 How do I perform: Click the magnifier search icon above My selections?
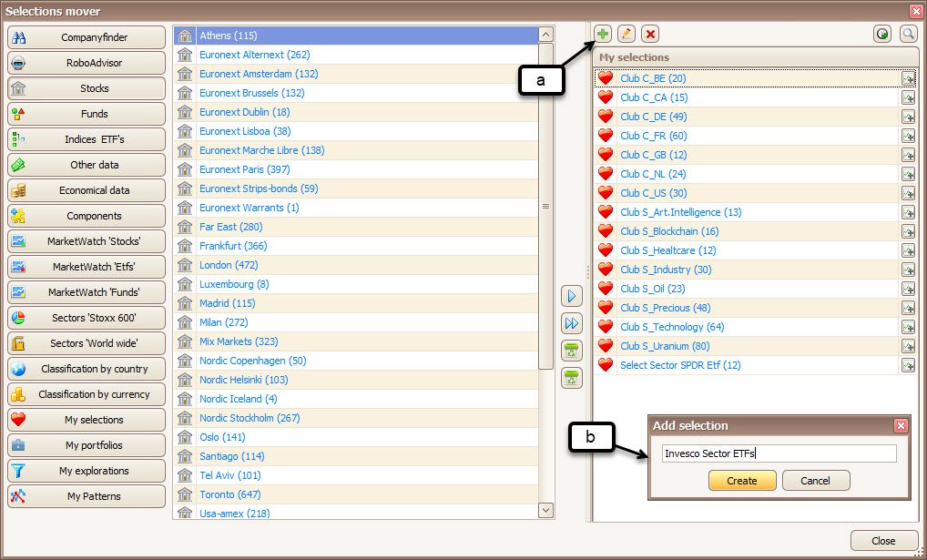pos(908,34)
